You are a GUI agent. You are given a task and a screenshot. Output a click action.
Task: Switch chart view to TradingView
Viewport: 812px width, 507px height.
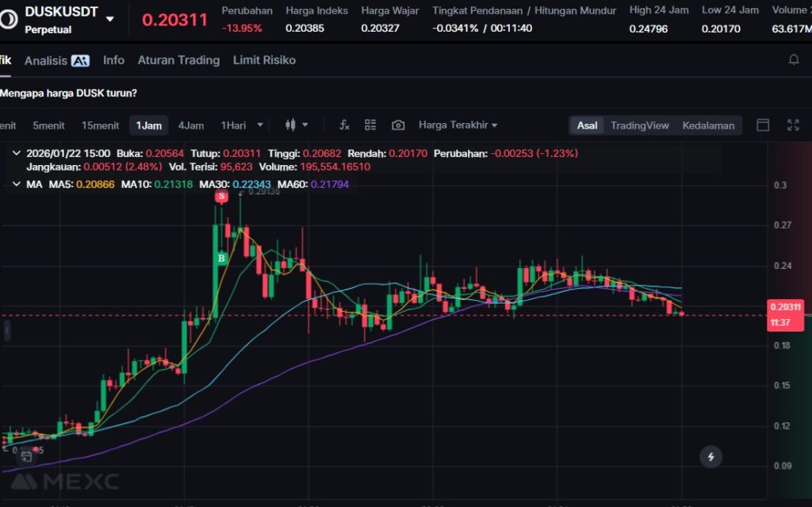(x=639, y=125)
